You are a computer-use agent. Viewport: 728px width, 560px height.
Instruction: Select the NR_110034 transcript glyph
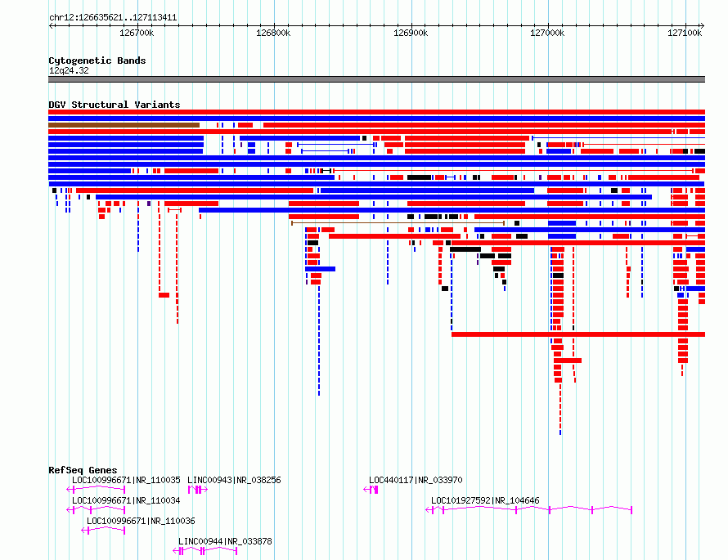point(96,510)
